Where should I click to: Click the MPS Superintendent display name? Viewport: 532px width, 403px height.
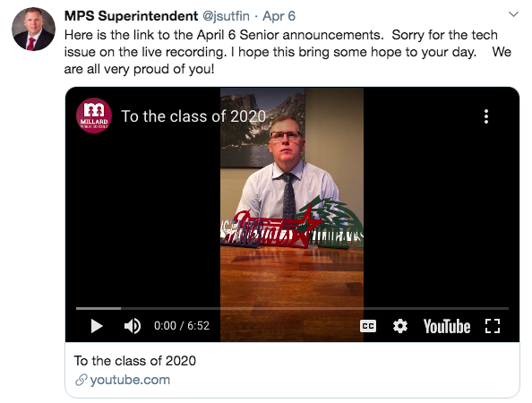131,16
